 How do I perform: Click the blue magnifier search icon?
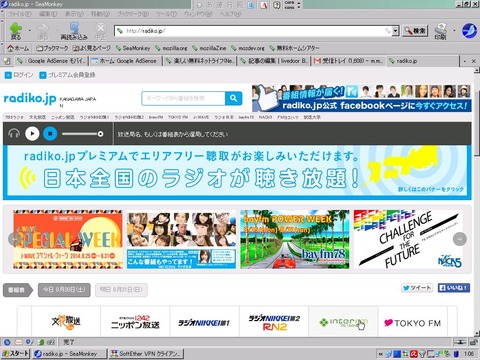233,98
